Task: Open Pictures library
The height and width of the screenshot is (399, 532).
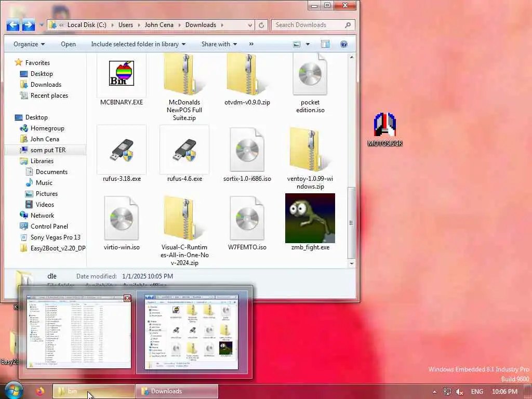Action: click(x=46, y=193)
